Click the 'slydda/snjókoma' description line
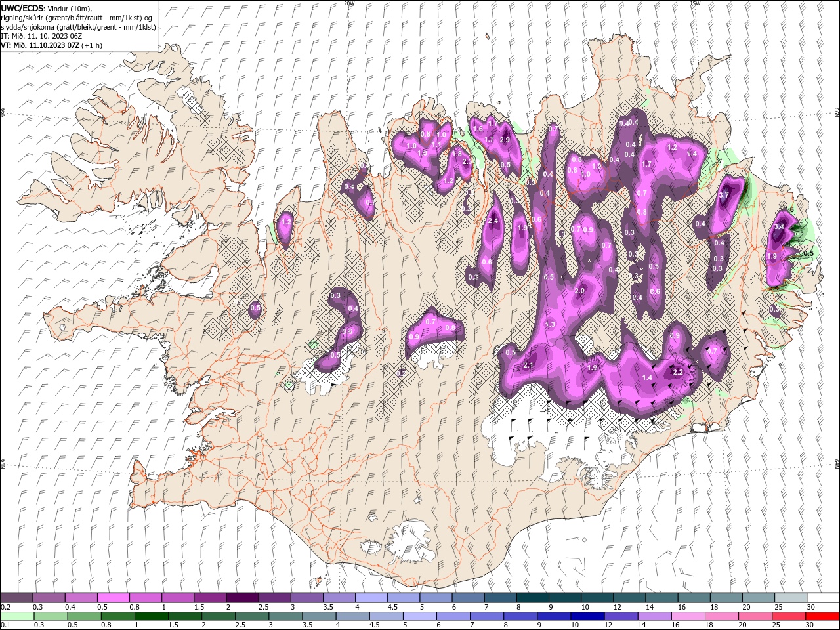The image size is (840, 630). [x=77, y=27]
